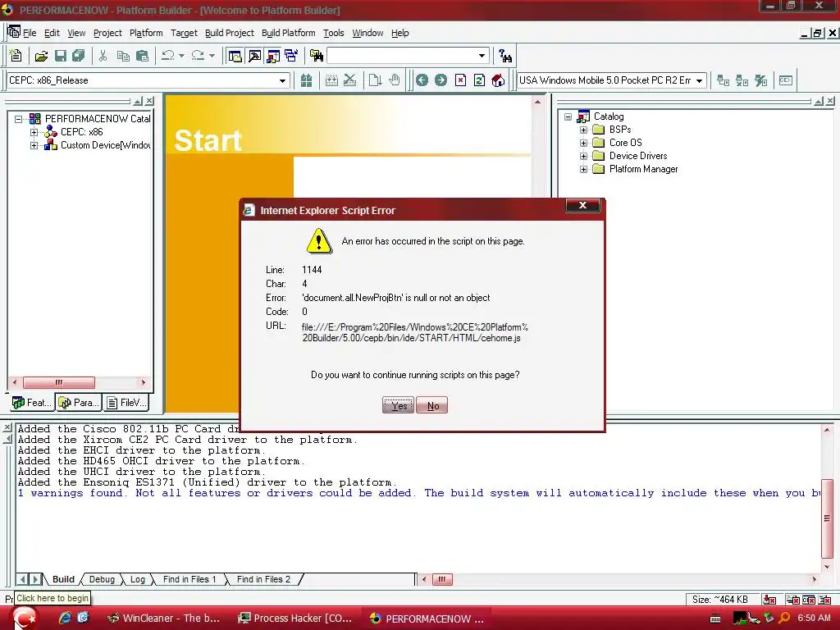Viewport: 840px width, 630px height.
Task: Click the Start button on the taskbar
Action: (x=25, y=619)
